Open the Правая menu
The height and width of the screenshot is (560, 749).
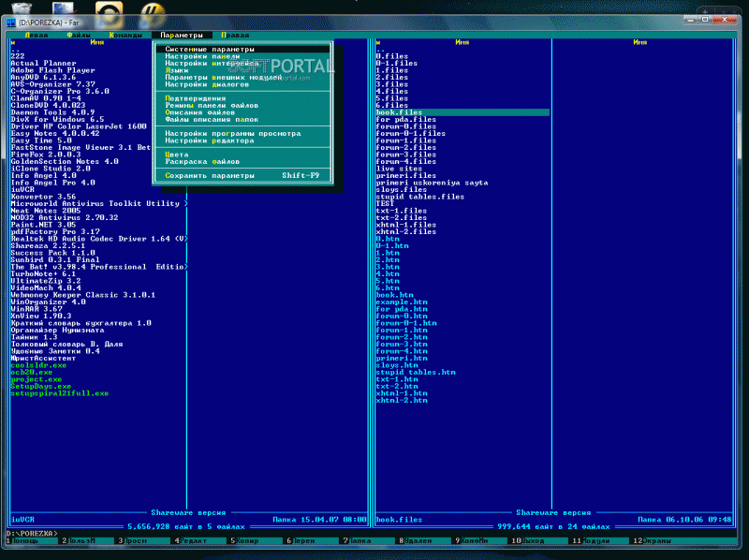pos(235,36)
